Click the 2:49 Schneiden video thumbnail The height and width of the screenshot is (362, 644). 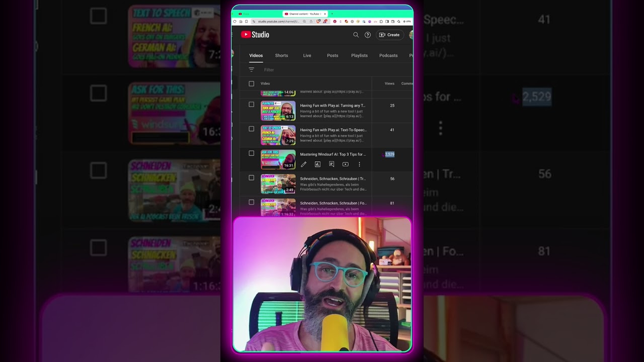tap(278, 184)
